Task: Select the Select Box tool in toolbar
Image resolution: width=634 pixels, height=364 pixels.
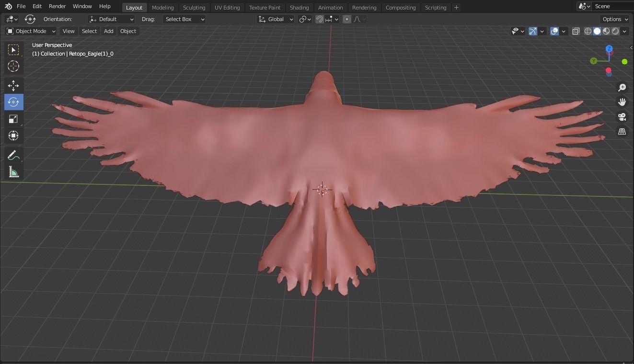Action: [13, 50]
